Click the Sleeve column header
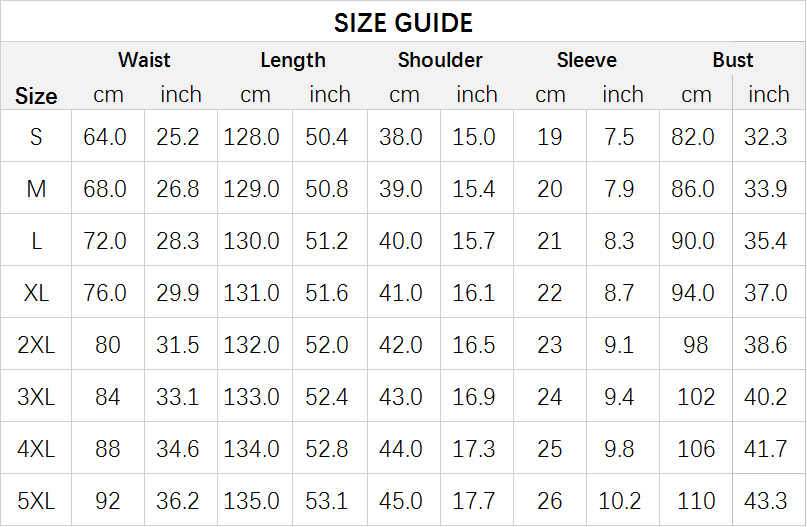Viewport: 807px width, 527px height. [587, 60]
